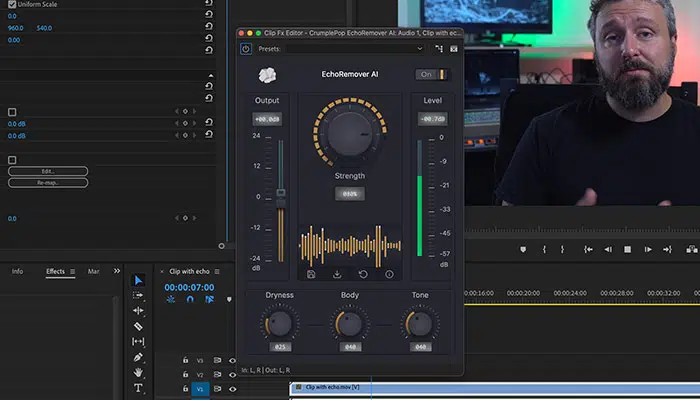Click the Edit... button
Viewport: 700px width, 400px height.
coord(48,171)
